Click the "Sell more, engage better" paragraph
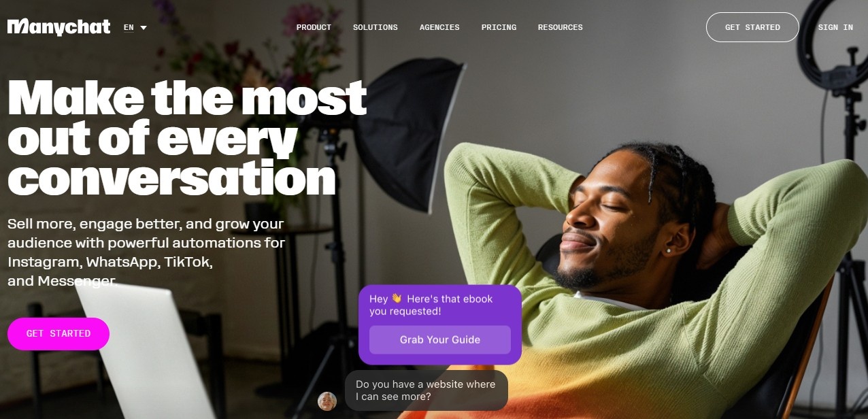 click(146, 252)
